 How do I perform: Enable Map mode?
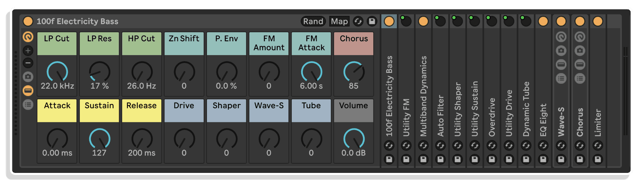(x=339, y=21)
